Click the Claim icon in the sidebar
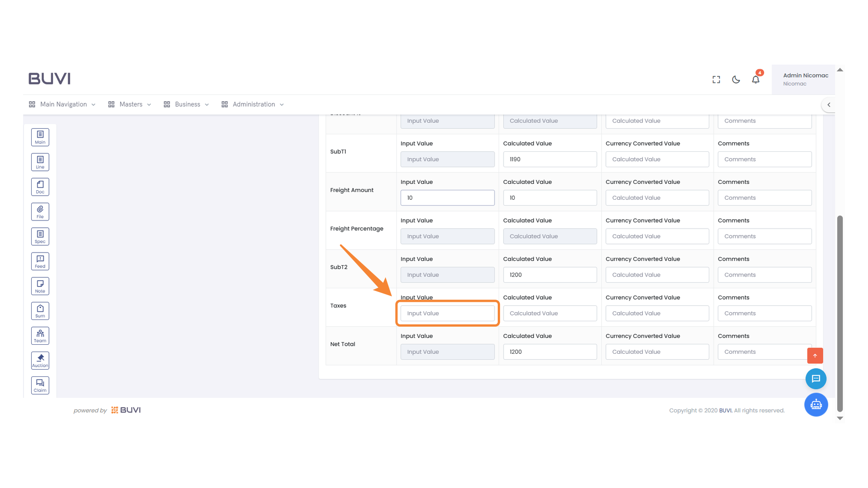The image size is (868, 488). pyautogui.click(x=40, y=385)
